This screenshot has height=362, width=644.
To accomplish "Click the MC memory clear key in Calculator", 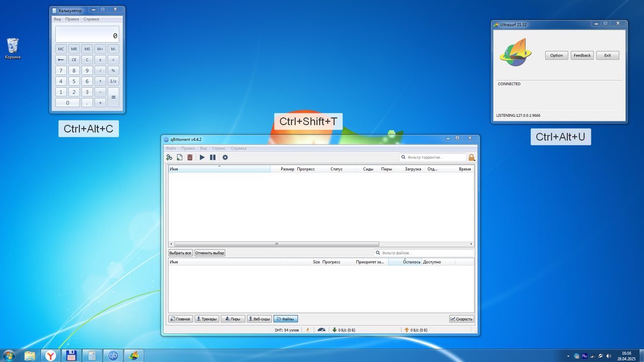I will pyautogui.click(x=61, y=49).
